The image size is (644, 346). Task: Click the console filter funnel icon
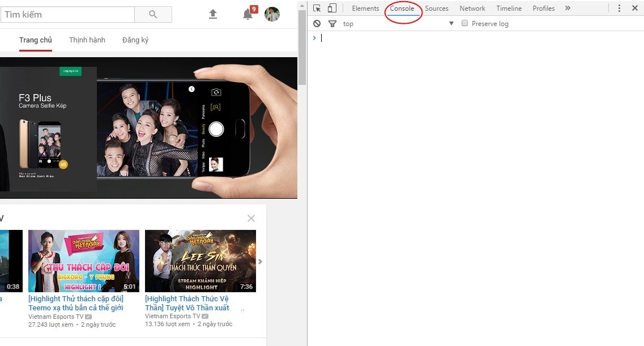click(332, 24)
